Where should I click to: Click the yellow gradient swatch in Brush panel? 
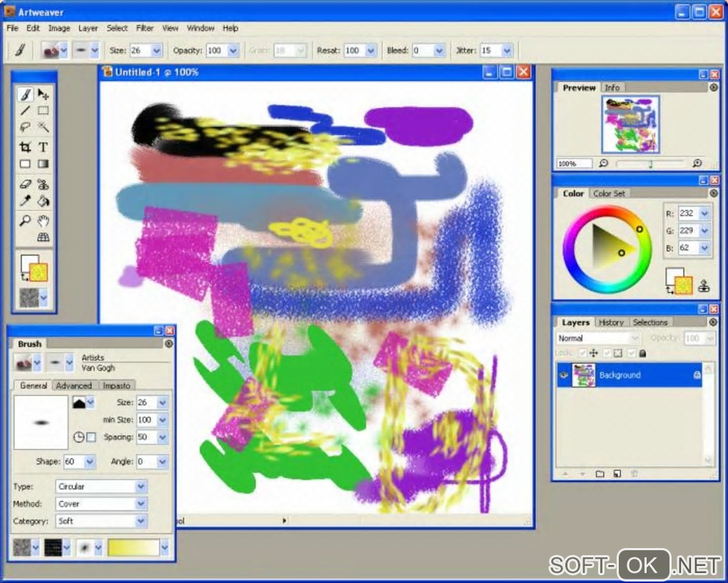[133, 548]
